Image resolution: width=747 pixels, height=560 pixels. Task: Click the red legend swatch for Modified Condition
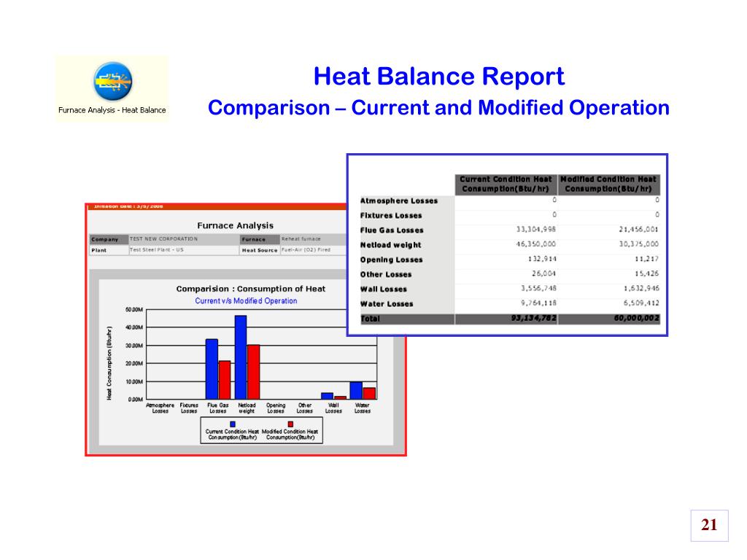click(290, 424)
